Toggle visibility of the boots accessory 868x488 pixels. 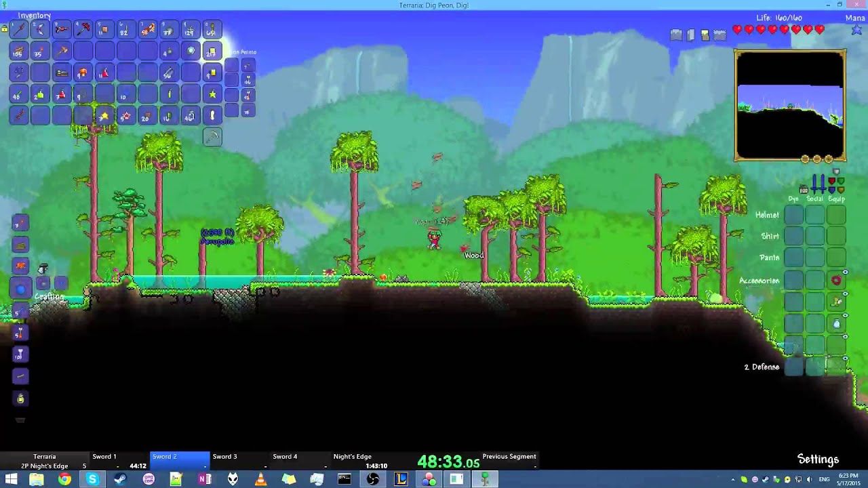pyautogui.click(x=846, y=293)
